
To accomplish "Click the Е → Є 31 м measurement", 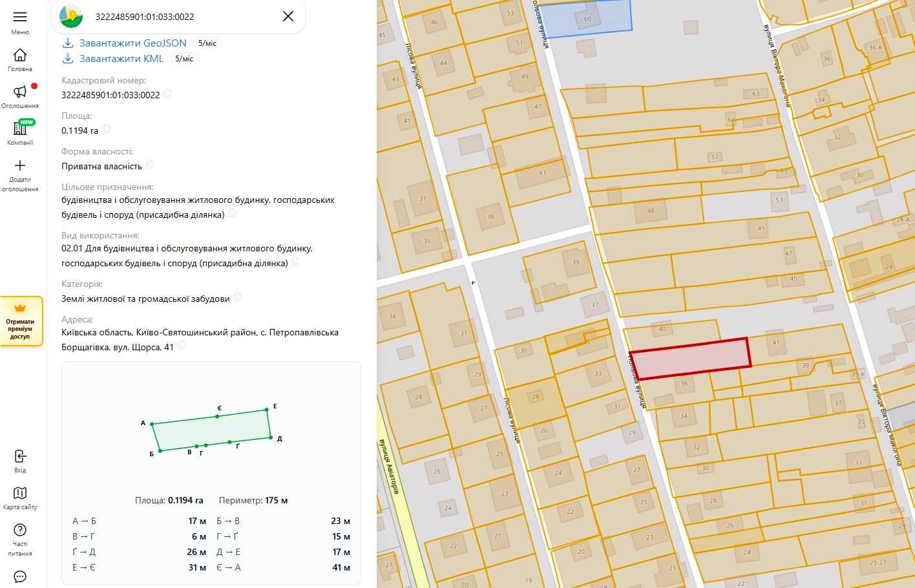I will point(140,567).
